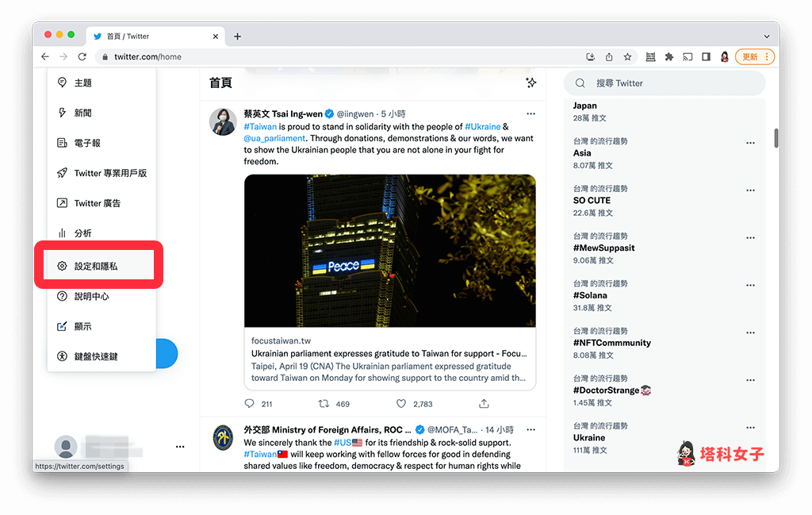Open the Peace building tweet image

pos(390,251)
